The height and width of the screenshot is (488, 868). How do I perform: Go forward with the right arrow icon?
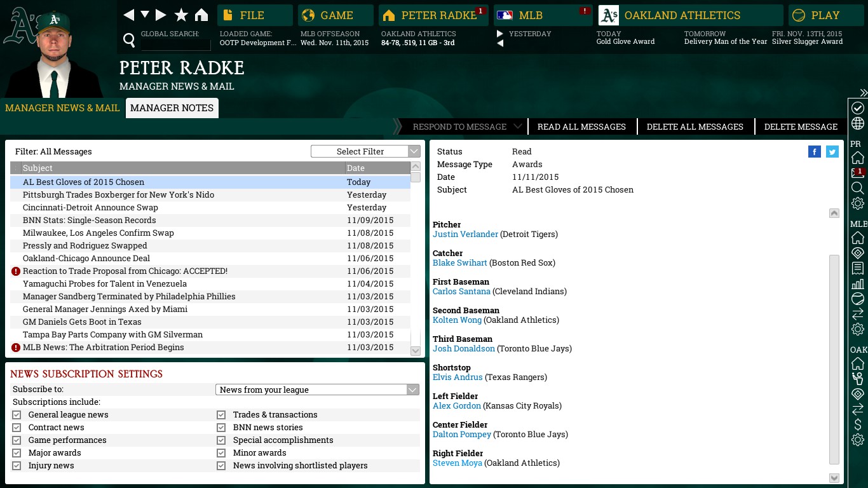coord(161,15)
